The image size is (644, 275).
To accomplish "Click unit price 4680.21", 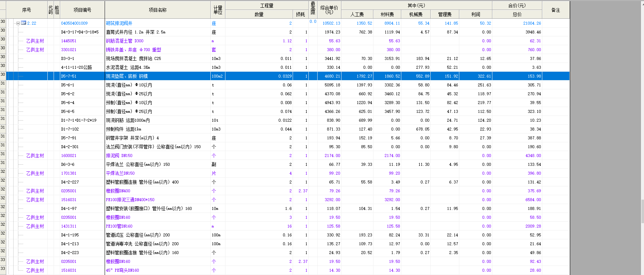I will (x=332, y=76).
